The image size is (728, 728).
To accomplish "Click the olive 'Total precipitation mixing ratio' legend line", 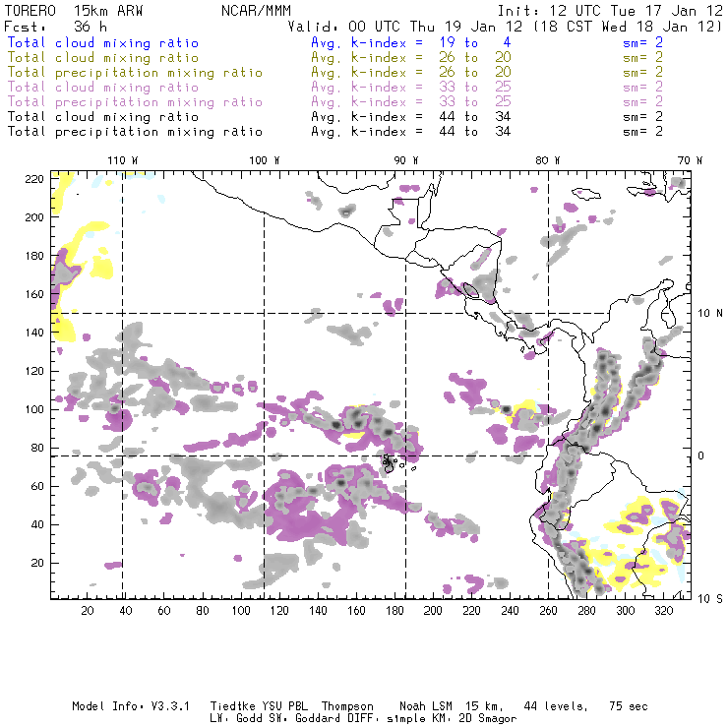I will point(135,73).
